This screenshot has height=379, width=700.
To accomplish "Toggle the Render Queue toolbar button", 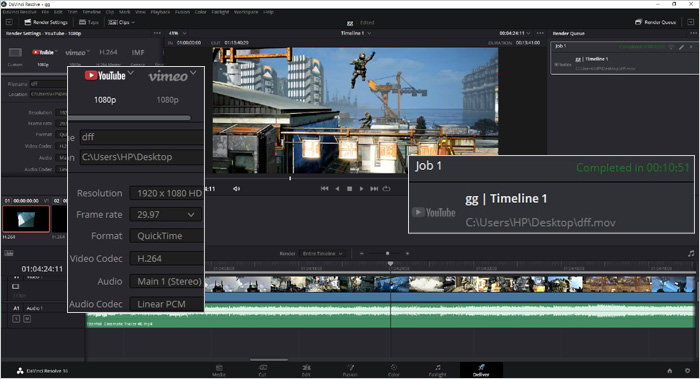I will (655, 22).
